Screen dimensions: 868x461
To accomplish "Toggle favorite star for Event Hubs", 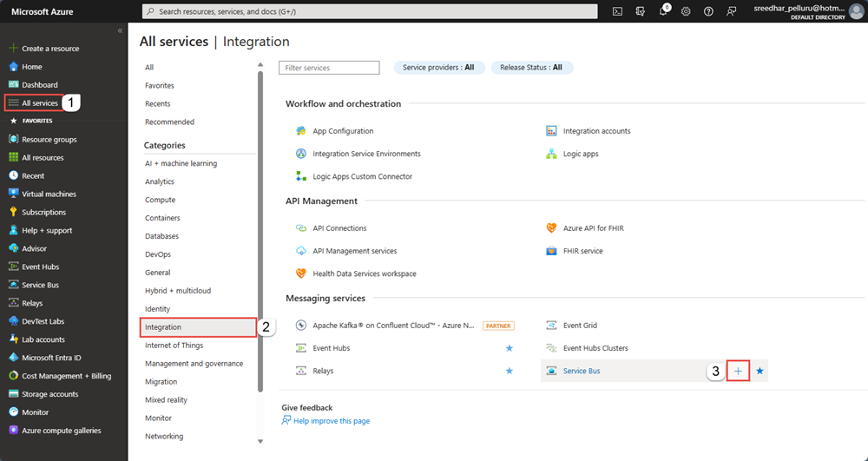I will tap(510, 348).
